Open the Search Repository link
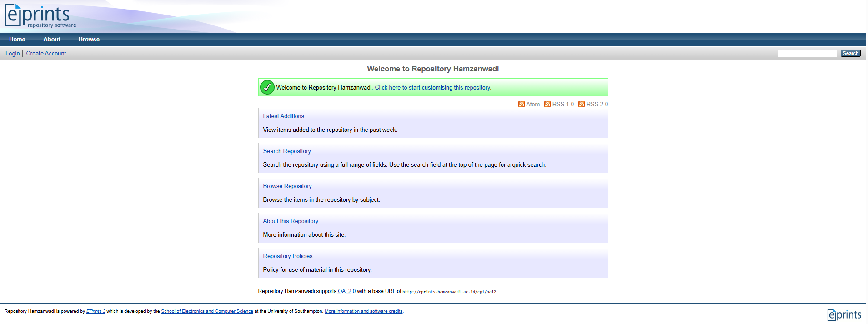The width and height of the screenshot is (868, 324). (287, 151)
